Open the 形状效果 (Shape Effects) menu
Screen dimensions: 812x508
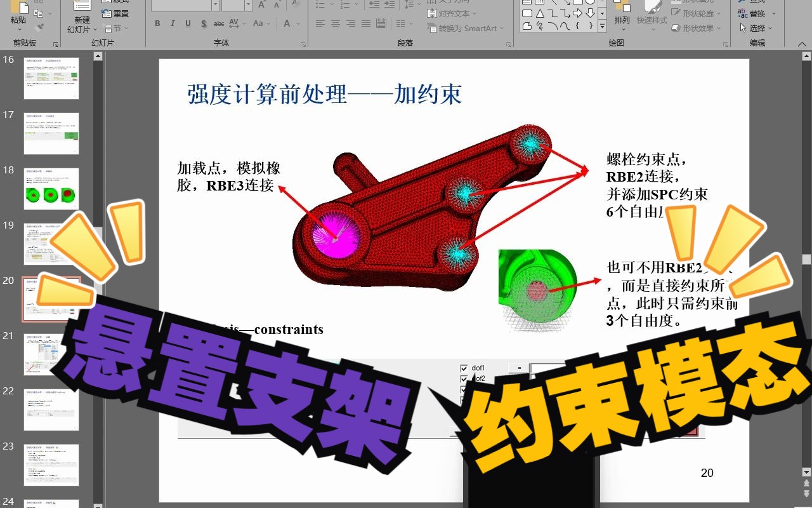pos(697,29)
